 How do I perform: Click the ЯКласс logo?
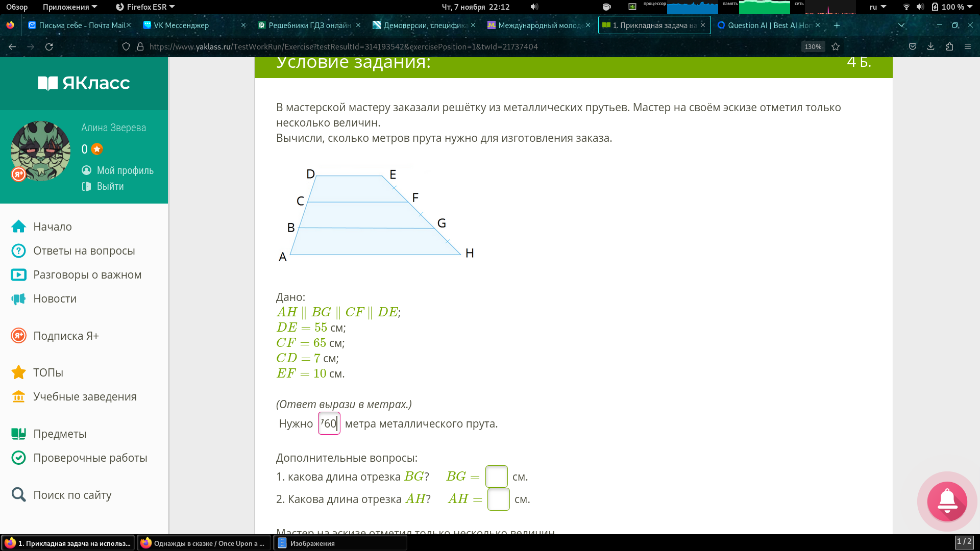(84, 83)
